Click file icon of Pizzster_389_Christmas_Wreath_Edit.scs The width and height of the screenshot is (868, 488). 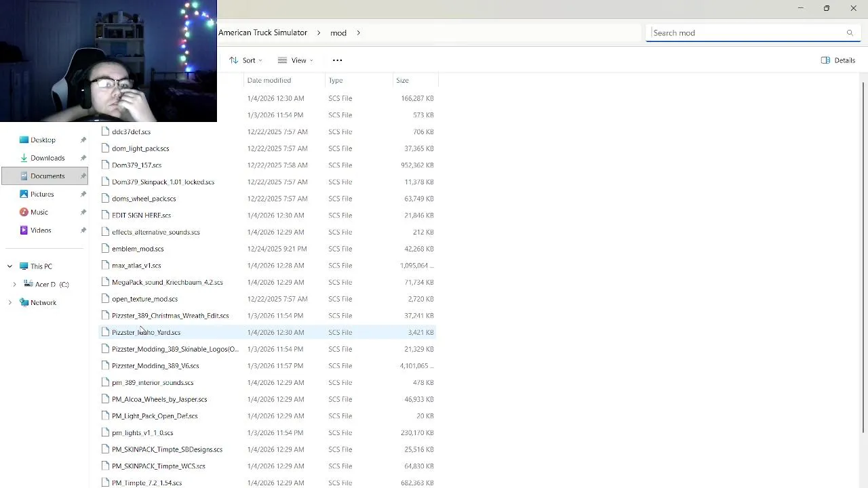click(105, 316)
